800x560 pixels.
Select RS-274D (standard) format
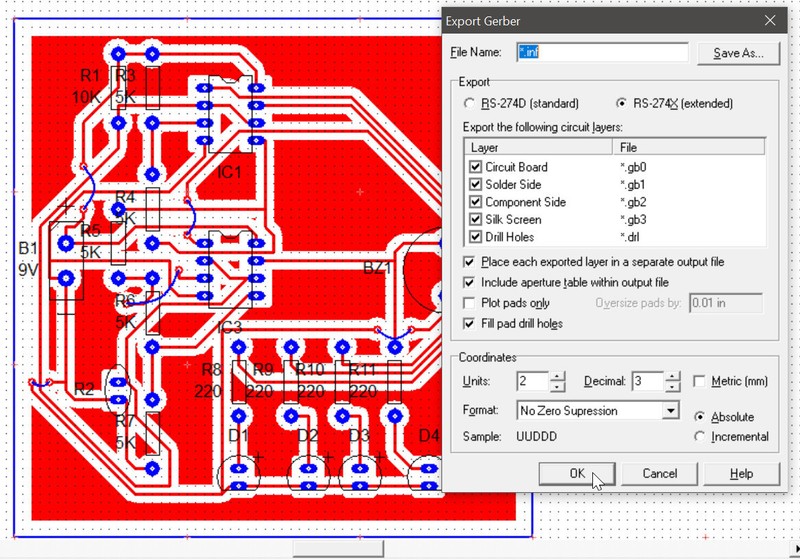point(522,104)
